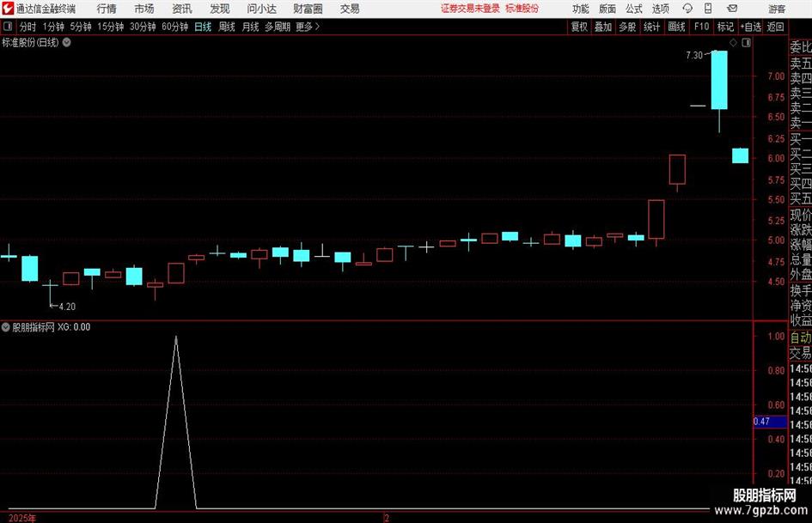Click the 7.30 high price label
The height and width of the screenshot is (523, 812).
click(x=694, y=55)
